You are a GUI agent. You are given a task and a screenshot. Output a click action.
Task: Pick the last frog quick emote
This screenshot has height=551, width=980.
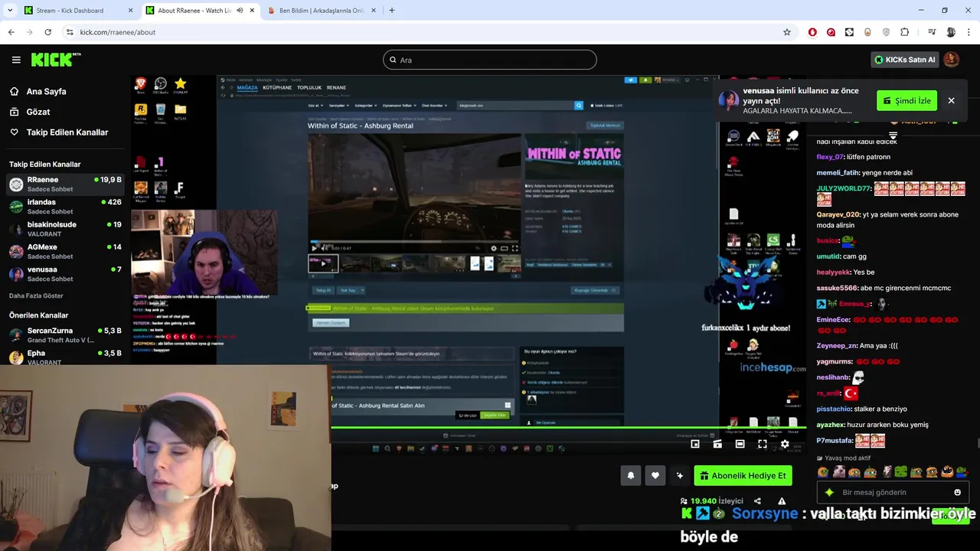(962, 472)
